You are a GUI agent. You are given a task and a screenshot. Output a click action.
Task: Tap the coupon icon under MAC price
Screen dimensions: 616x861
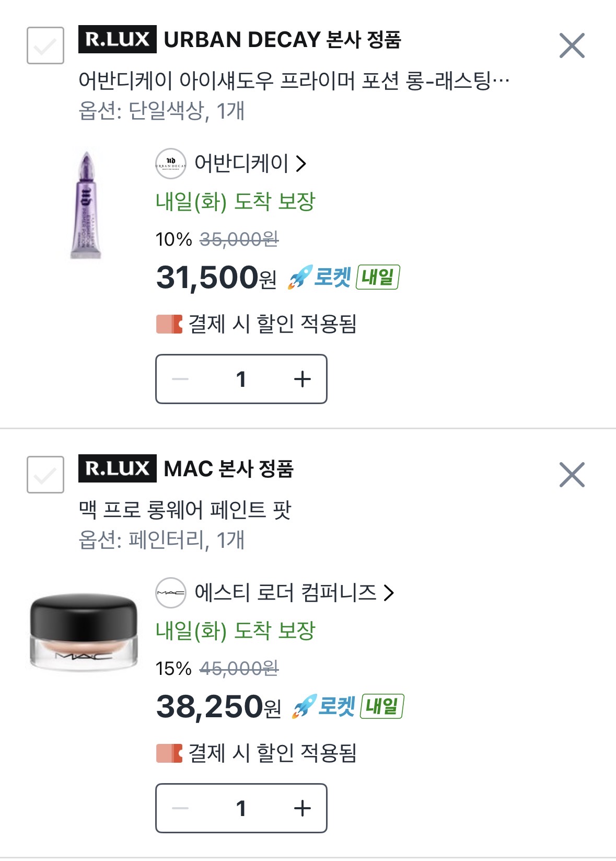tap(169, 753)
